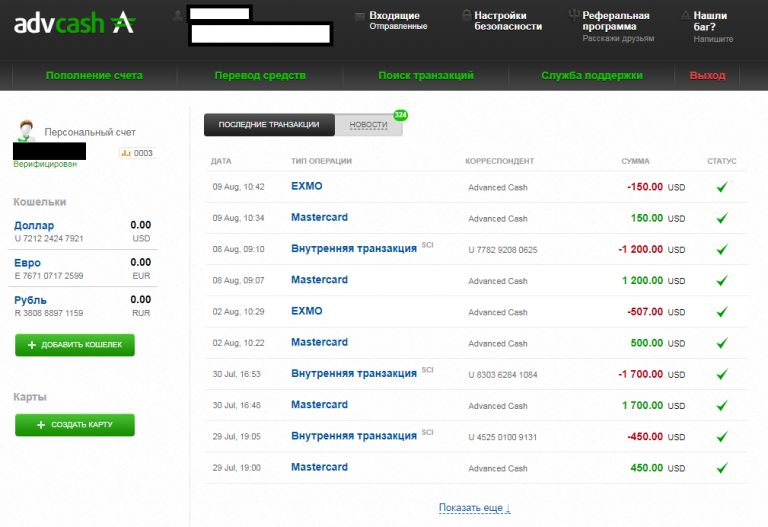Click the Сумма column header

click(x=635, y=161)
